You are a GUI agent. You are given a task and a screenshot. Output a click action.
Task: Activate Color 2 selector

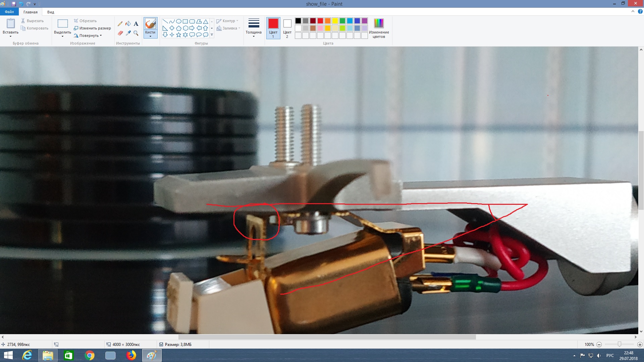(287, 28)
